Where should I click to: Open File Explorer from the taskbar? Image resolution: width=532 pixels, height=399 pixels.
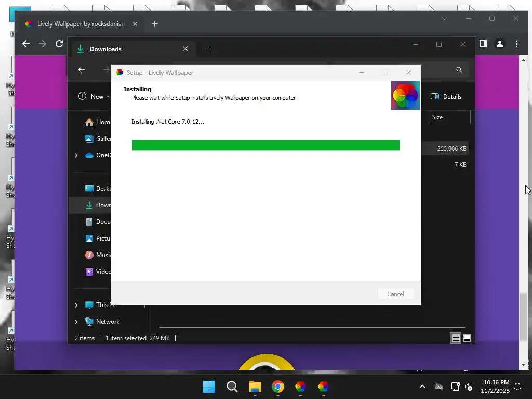pyautogui.click(x=255, y=387)
